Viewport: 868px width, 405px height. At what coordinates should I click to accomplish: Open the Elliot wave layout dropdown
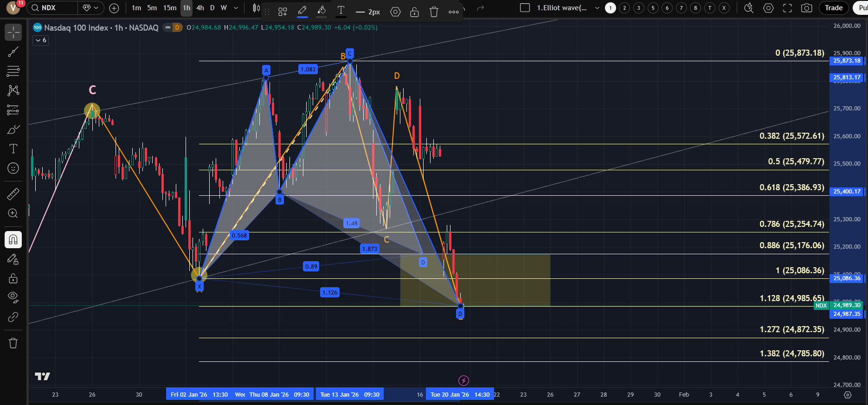click(597, 8)
